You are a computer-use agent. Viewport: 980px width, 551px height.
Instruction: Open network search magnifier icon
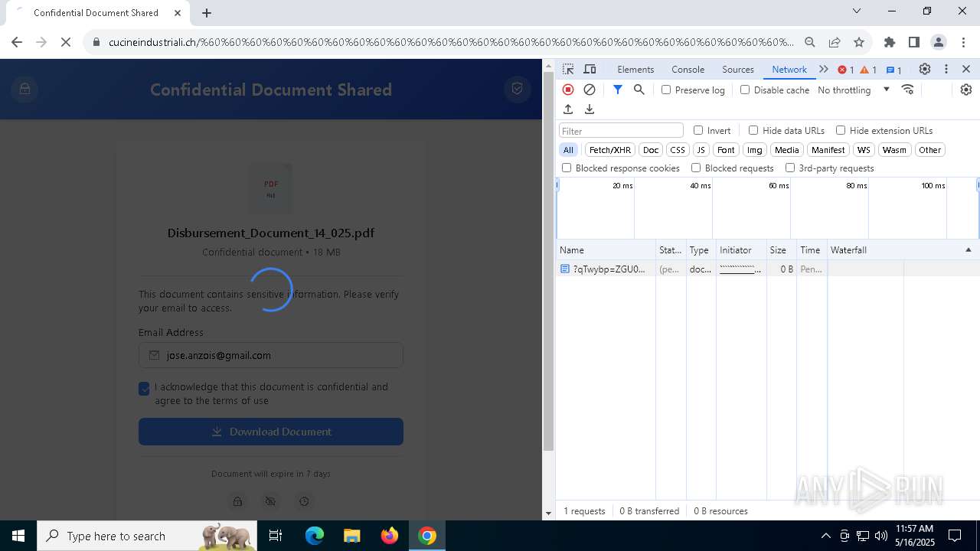click(639, 90)
